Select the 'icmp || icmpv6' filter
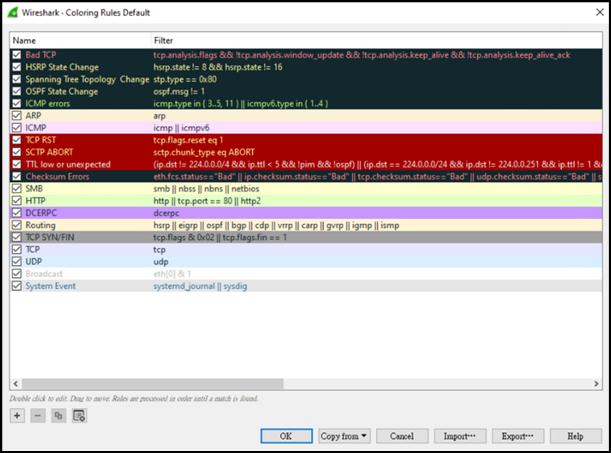The width and height of the screenshot is (611, 453). (181, 128)
